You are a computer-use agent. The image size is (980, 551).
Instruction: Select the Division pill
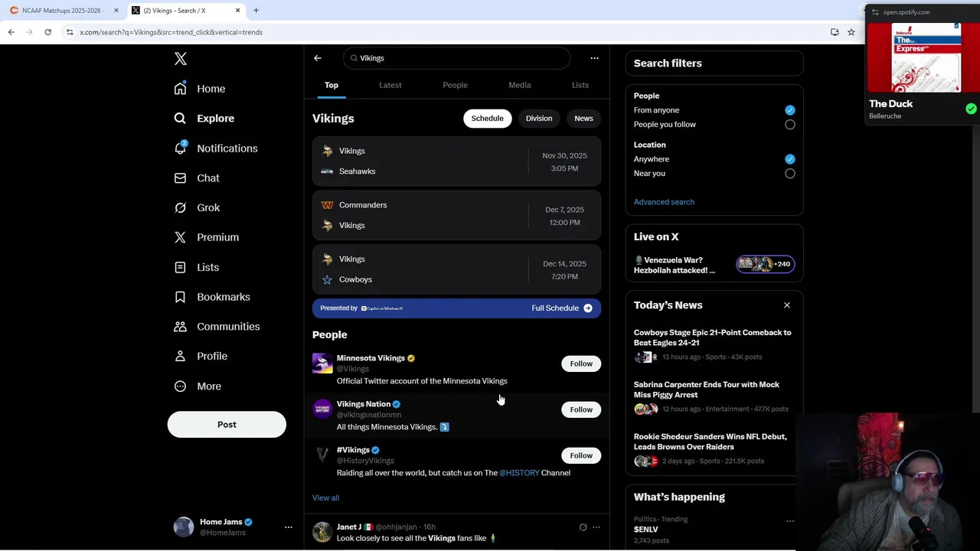[x=539, y=119]
